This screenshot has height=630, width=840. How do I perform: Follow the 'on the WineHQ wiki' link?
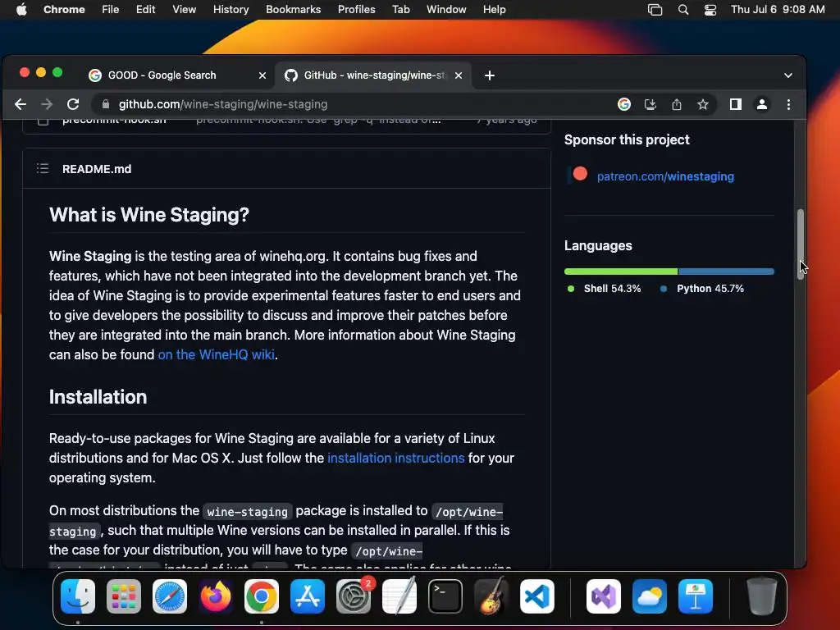216,354
